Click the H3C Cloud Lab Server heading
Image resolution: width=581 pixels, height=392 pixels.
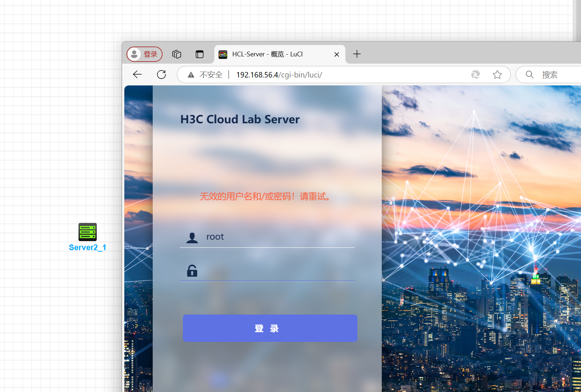tap(240, 119)
